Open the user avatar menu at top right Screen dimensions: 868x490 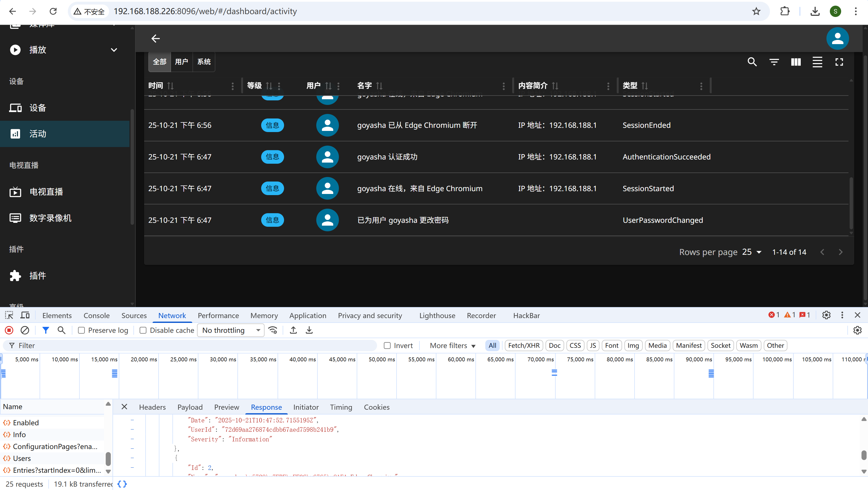point(837,38)
